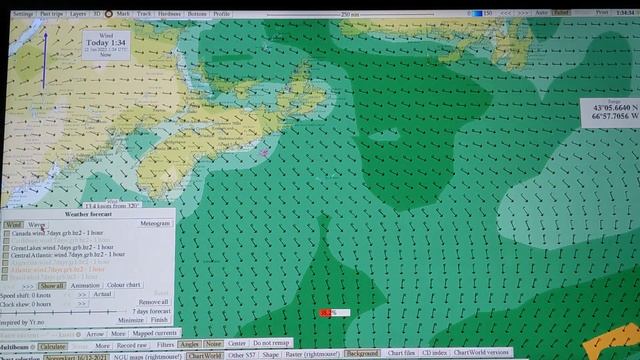The image size is (640, 360).
Task: Select the Other S57 chart option
Action: click(241, 356)
